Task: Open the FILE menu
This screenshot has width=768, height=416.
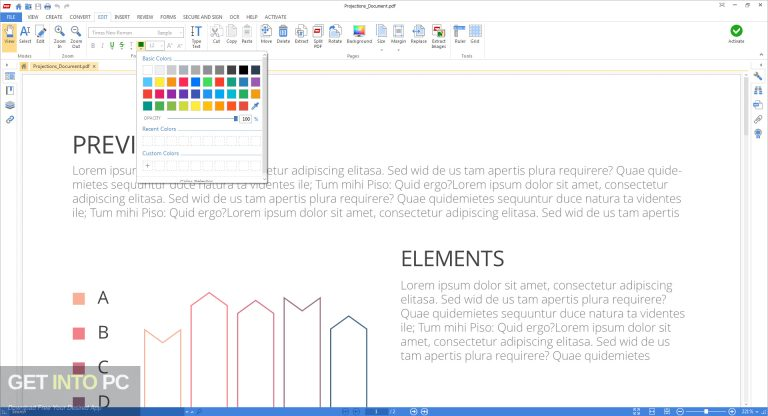Action: point(11,17)
